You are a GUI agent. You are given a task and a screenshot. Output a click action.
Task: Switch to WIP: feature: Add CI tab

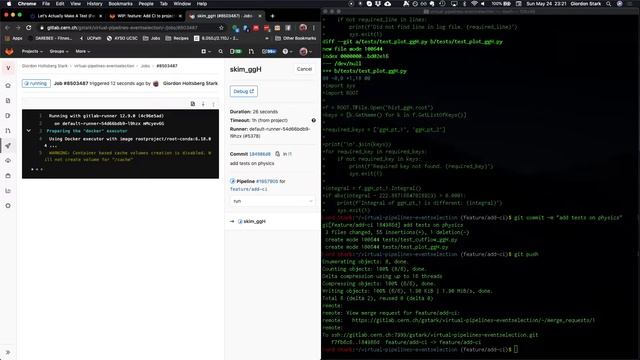pos(145,16)
